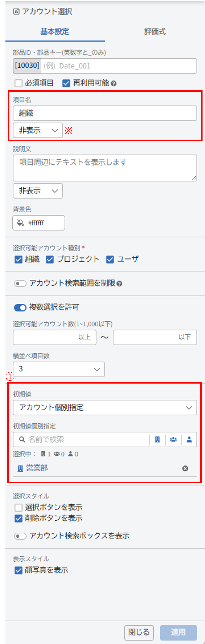This screenshot has width=205, height=644.
Task: Filter search by organization building icon
Action: 157,439
